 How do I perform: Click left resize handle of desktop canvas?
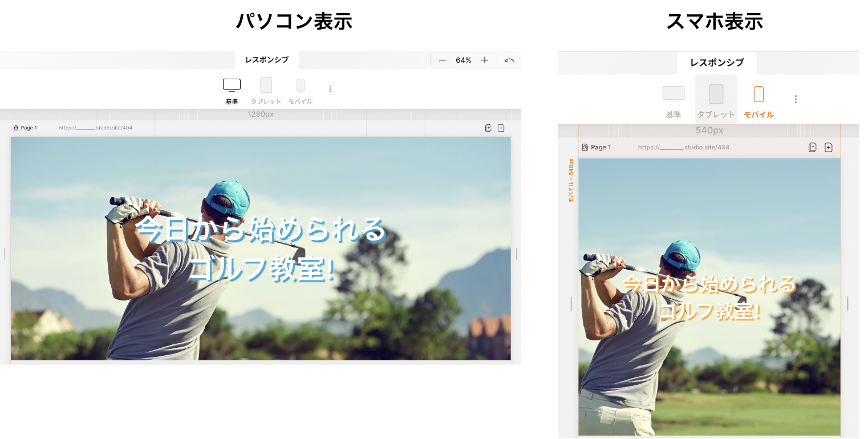tap(5, 254)
